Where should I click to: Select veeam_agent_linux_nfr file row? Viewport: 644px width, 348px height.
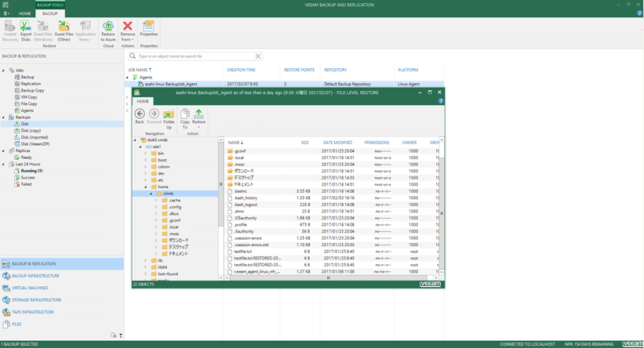pyautogui.click(x=333, y=272)
